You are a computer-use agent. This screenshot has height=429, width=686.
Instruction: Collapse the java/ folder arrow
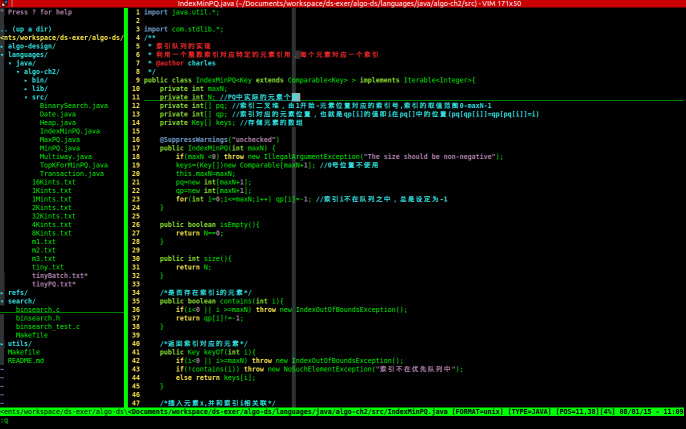coord(10,63)
